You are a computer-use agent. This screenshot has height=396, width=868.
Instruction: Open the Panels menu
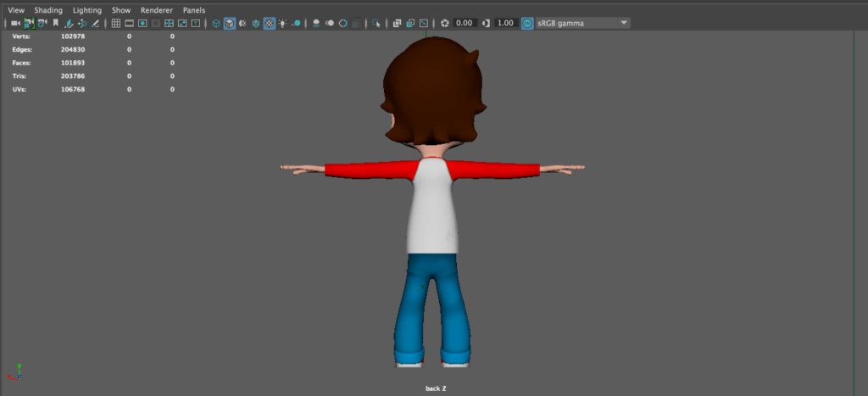(x=194, y=10)
